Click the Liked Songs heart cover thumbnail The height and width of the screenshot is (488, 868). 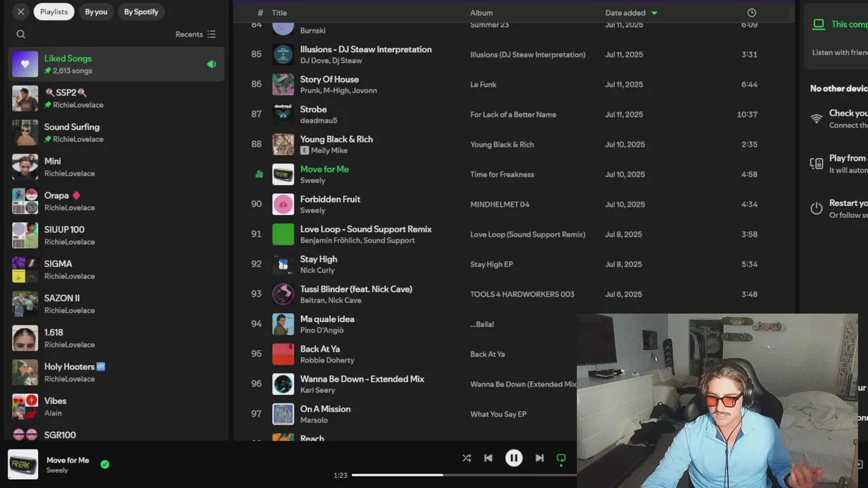pos(25,64)
